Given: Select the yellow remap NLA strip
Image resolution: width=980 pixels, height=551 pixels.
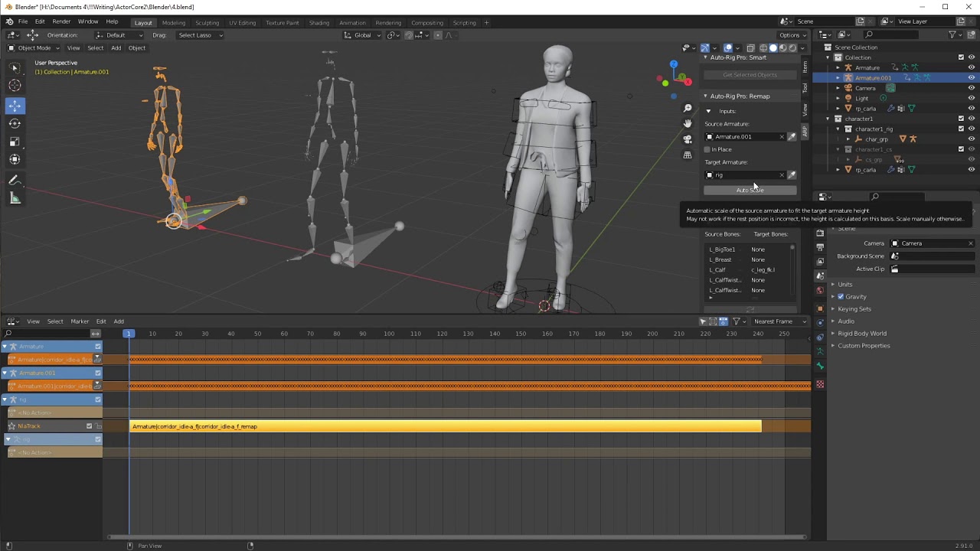Looking at the screenshot, I should coord(446,426).
